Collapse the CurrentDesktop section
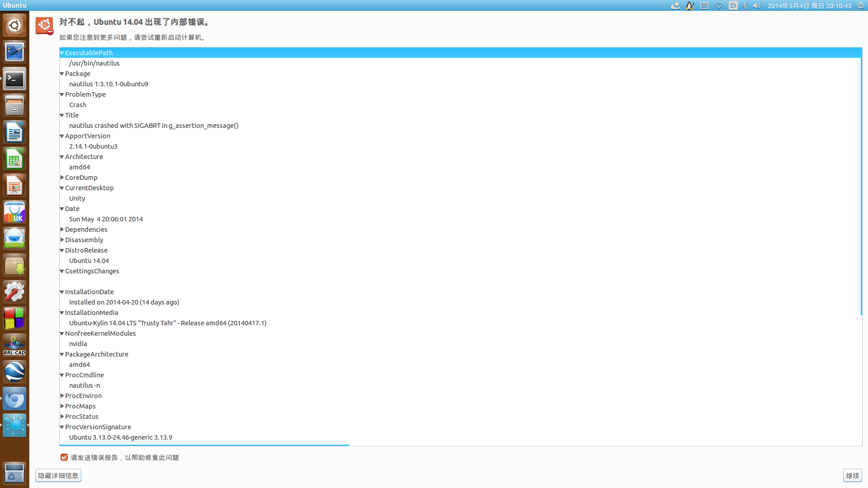 pos(62,188)
